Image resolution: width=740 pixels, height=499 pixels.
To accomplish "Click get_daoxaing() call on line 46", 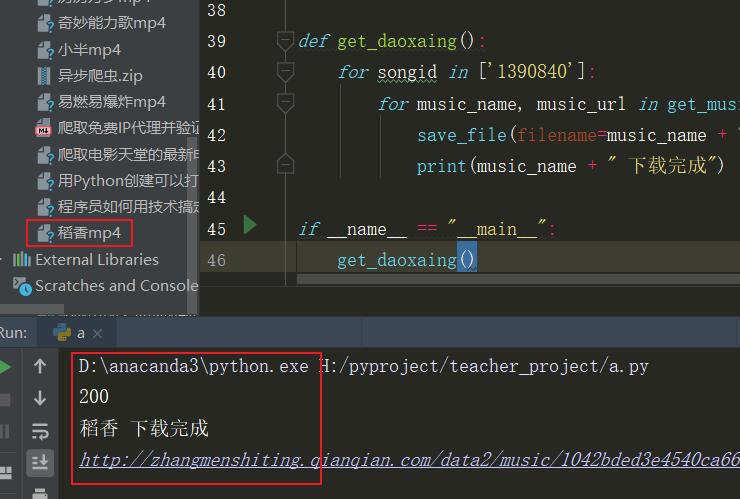I will (x=405, y=260).
